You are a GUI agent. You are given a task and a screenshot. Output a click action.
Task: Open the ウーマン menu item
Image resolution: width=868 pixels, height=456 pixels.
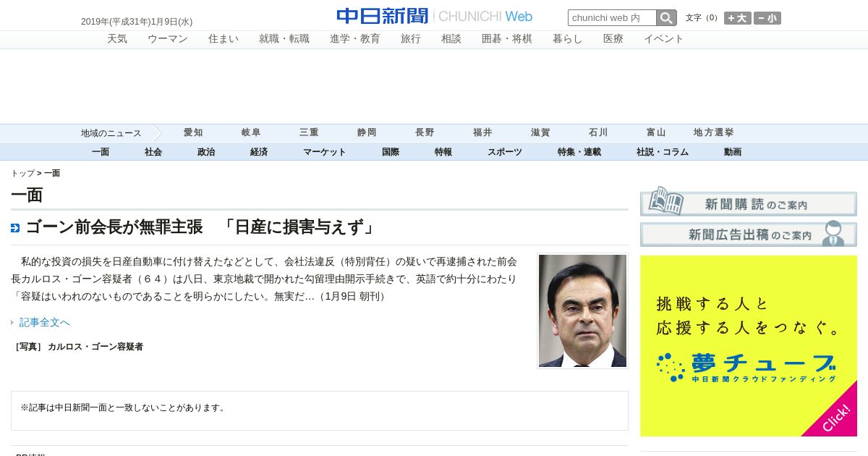click(168, 39)
